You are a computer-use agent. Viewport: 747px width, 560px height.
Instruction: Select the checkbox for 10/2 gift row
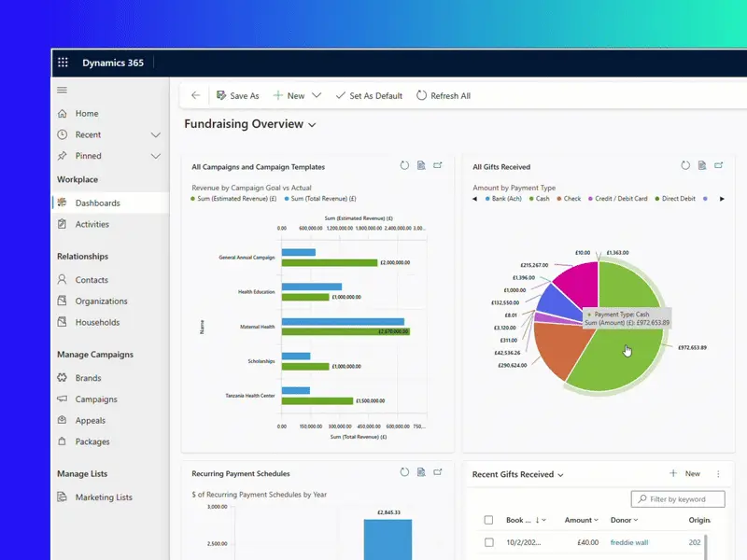coord(488,542)
